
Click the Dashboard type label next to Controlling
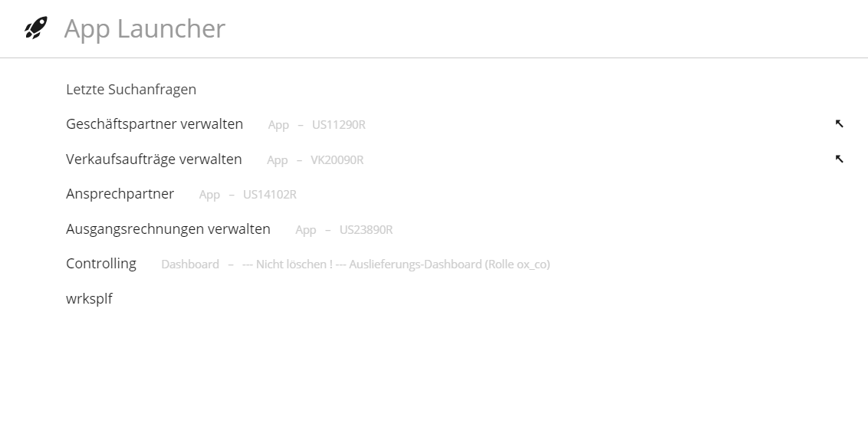190,264
